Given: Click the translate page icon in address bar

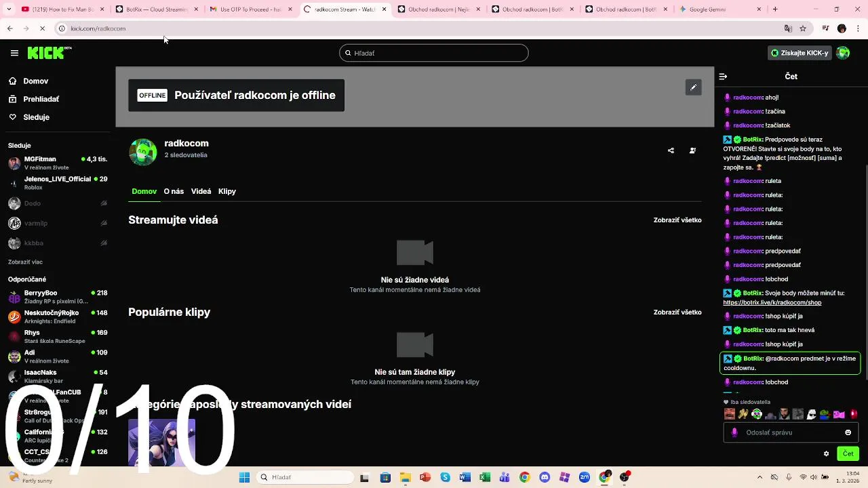Looking at the screenshot, I should 788,28.
